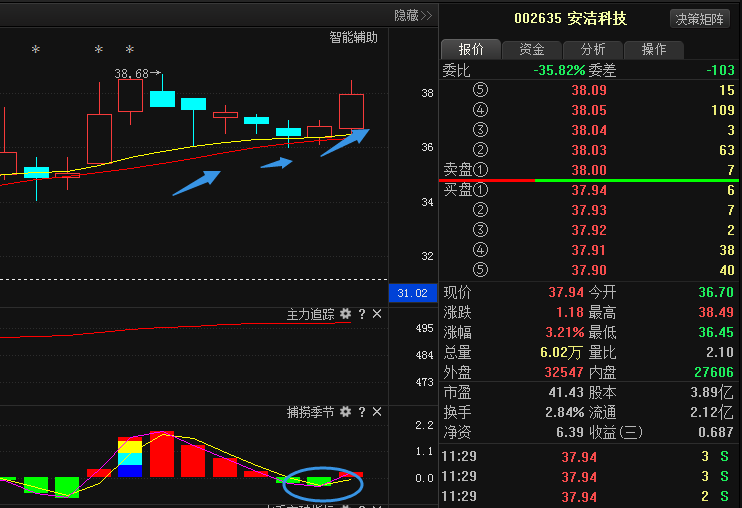Open the 资金 tab

tap(532, 50)
